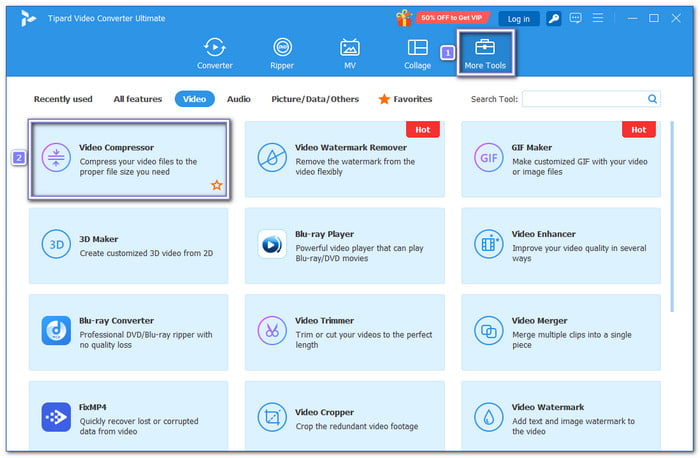Show the Audio tools category
Image resolution: width=700 pixels, height=458 pixels.
(238, 99)
